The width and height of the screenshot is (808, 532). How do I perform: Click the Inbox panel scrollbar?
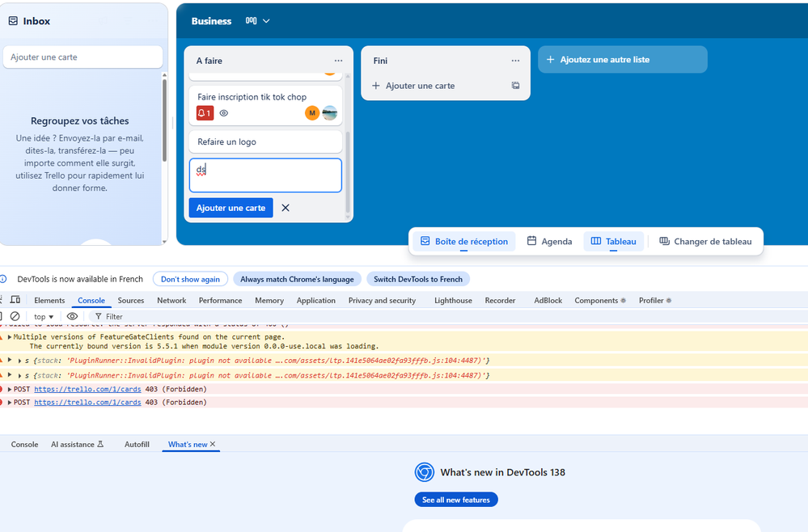point(164,120)
